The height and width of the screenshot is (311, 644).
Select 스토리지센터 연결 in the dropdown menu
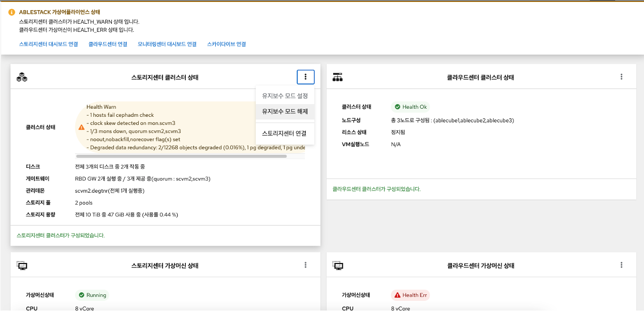point(284,134)
